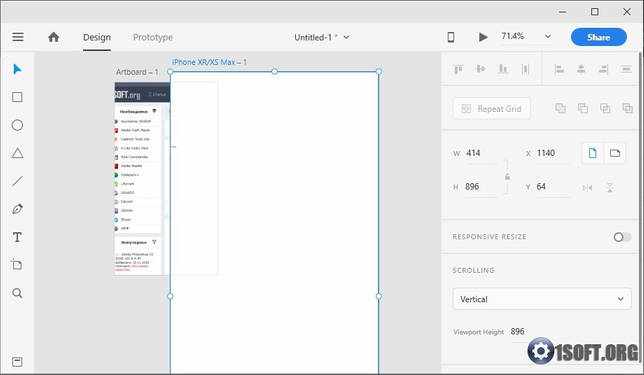This screenshot has height=375, width=644.
Task: Set artboard to Portrait orientation
Action: pos(593,153)
